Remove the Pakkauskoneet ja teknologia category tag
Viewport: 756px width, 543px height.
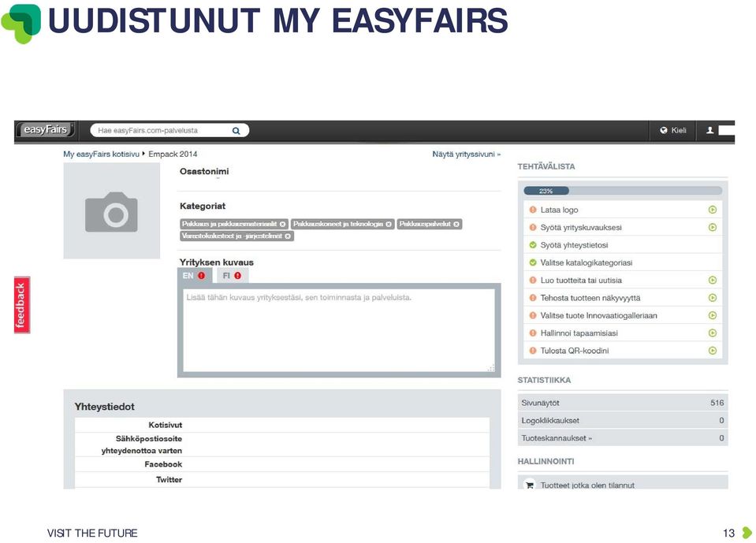point(389,224)
